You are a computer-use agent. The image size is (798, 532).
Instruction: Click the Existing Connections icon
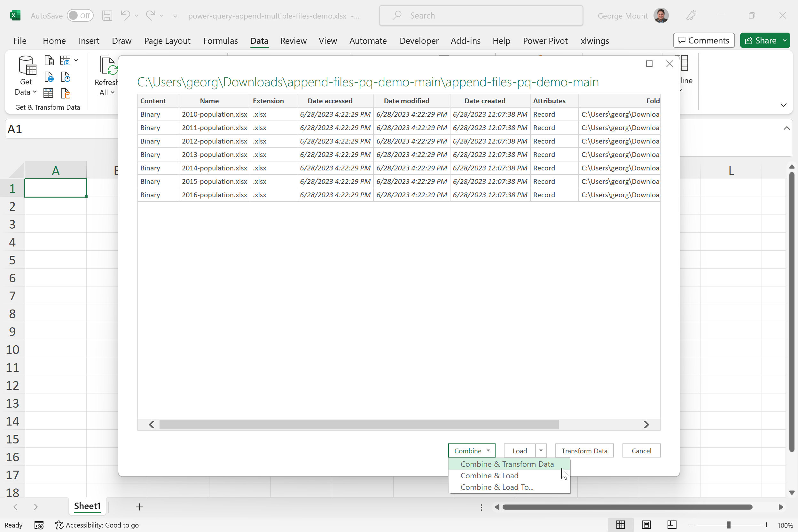[66, 93]
